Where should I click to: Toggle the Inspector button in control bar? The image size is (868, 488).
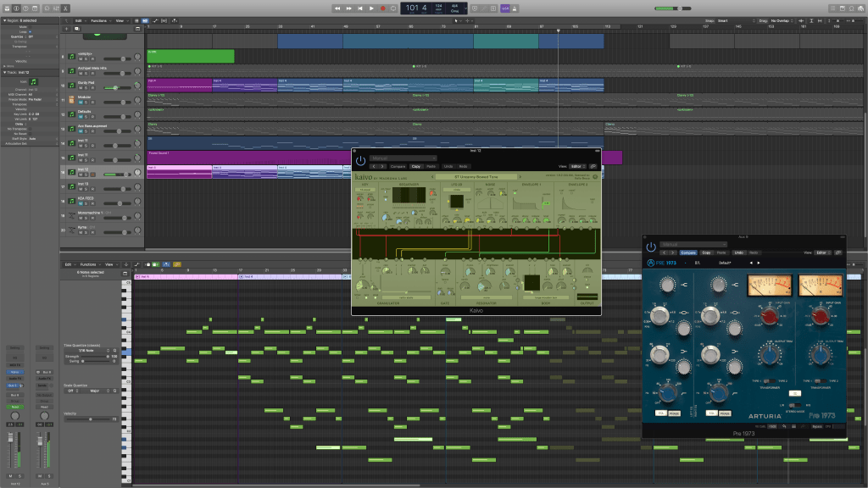pyautogui.click(x=17, y=8)
